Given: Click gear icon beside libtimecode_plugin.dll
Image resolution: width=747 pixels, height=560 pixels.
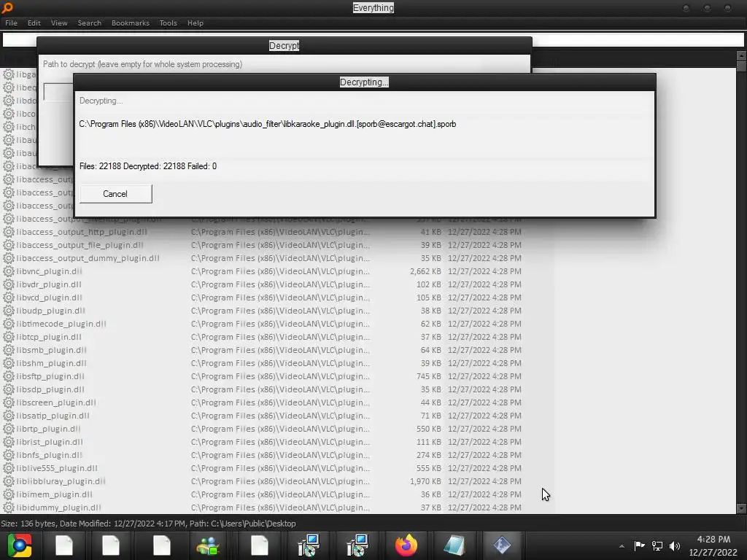Looking at the screenshot, I should 9,324.
